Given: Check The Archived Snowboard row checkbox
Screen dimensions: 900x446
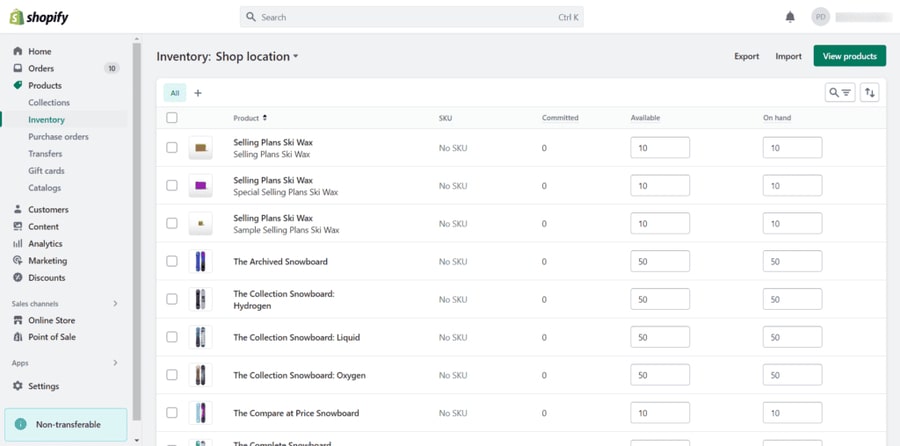Looking at the screenshot, I should point(172,261).
